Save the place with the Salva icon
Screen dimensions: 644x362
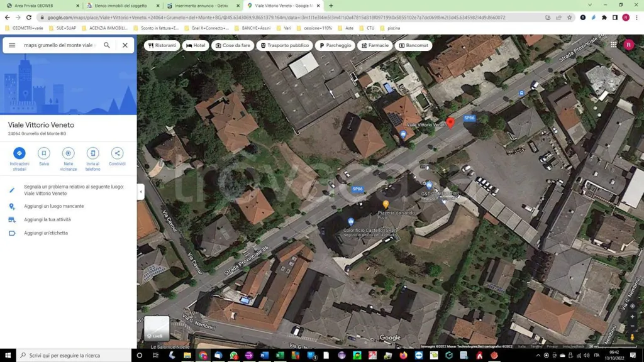44,153
